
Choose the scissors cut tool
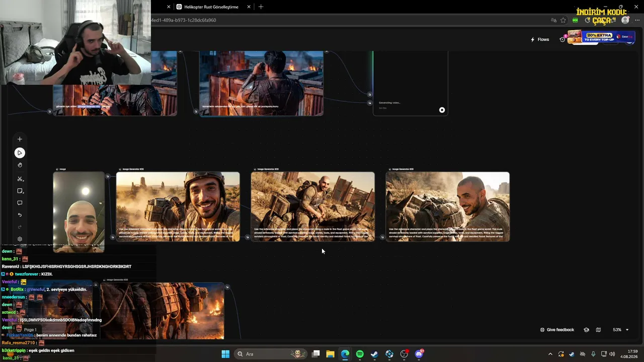(20, 179)
